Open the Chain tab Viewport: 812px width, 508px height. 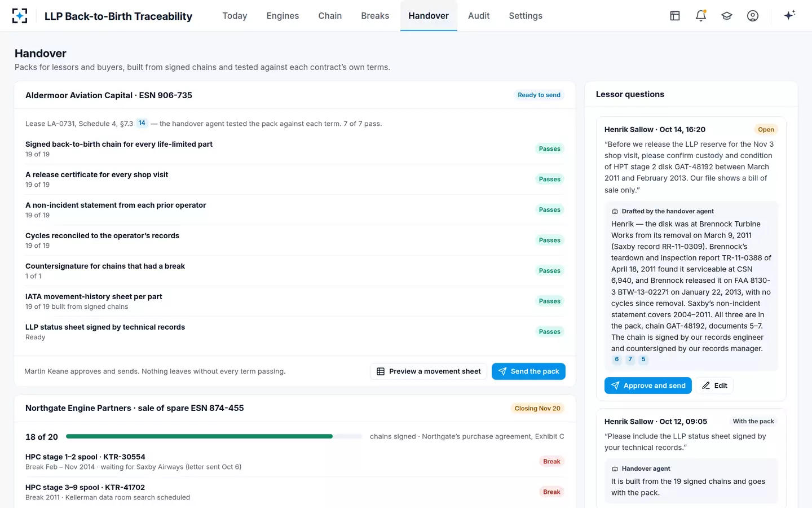(x=330, y=16)
